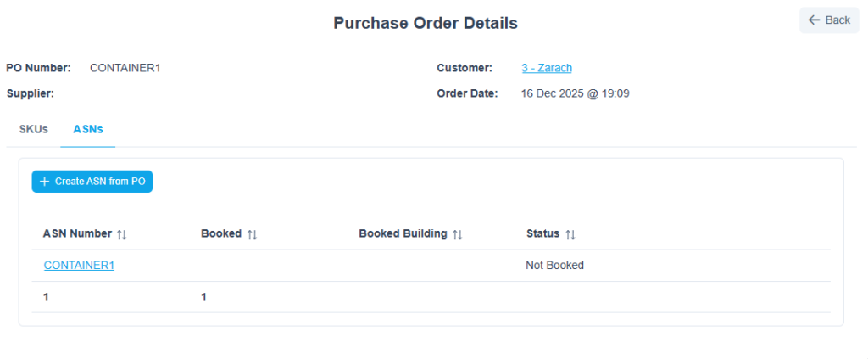The width and height of the screenshot is (868, 359).
Task: Switch to the SKUs tab
Action: click(x=34, y=129)
